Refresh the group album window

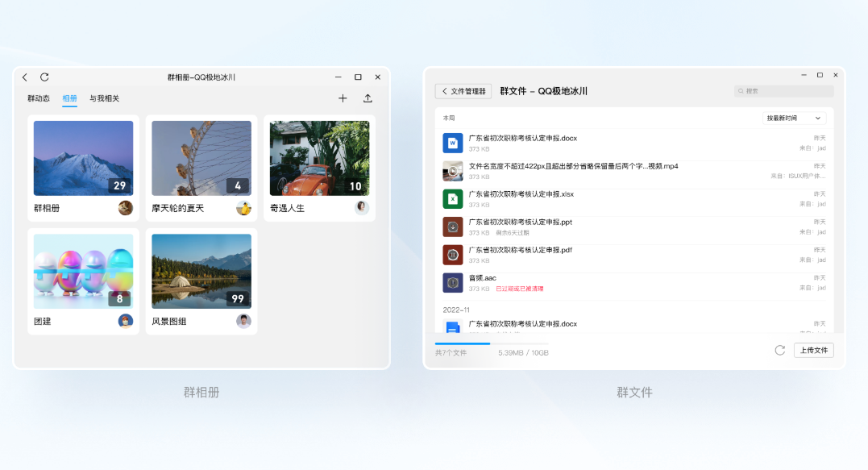pos(45,77)
